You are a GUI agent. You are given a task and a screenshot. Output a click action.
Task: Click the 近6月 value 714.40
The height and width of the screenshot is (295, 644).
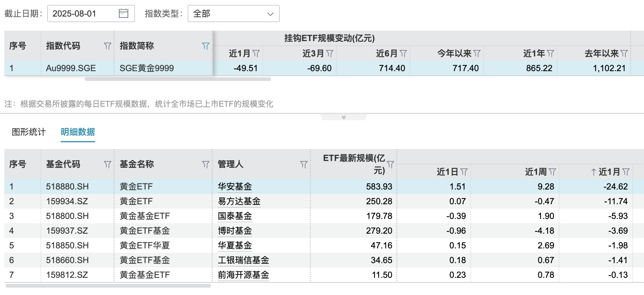point(392,68)
